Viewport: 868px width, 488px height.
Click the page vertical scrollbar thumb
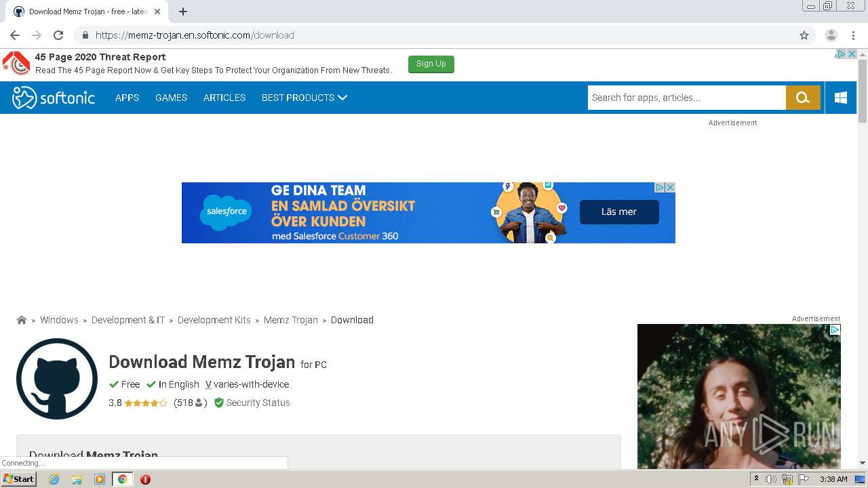[863, 91]
